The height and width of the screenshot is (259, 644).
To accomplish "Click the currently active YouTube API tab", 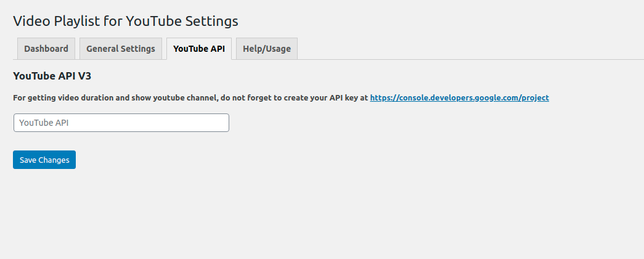I will [x=199, y=49].
